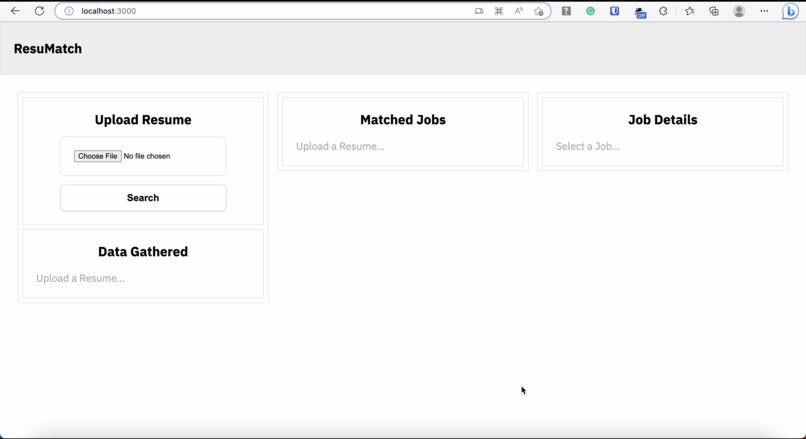Click the Matched Jobs heading
Viewport: 806px width, 439px height.
click(x=403, y=120)
